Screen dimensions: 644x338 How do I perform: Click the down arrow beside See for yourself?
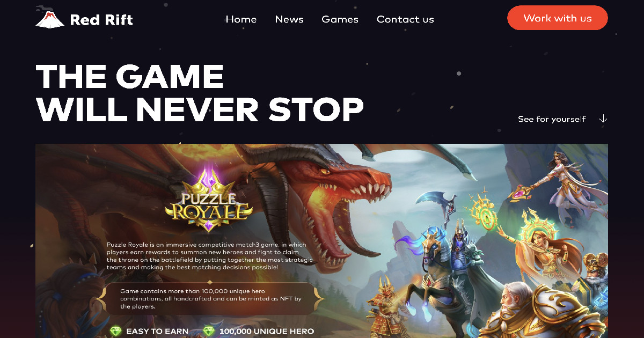(603, 119)
